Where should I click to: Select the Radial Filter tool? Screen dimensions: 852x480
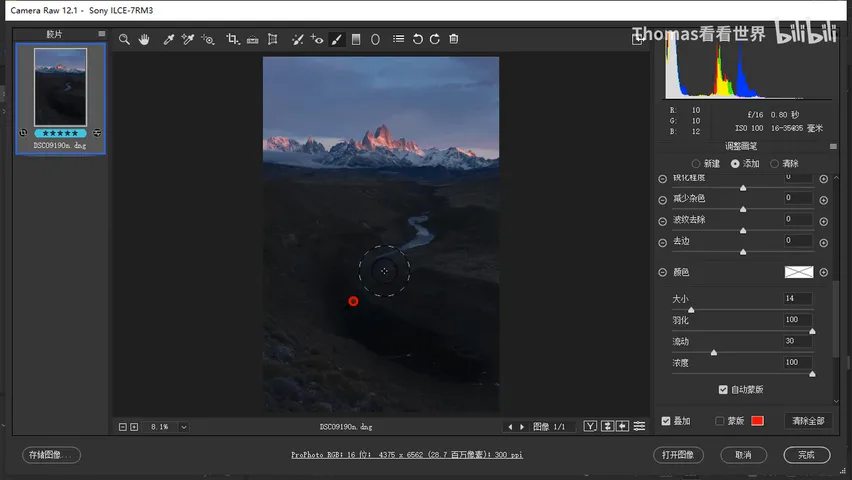tap(375, 39)
